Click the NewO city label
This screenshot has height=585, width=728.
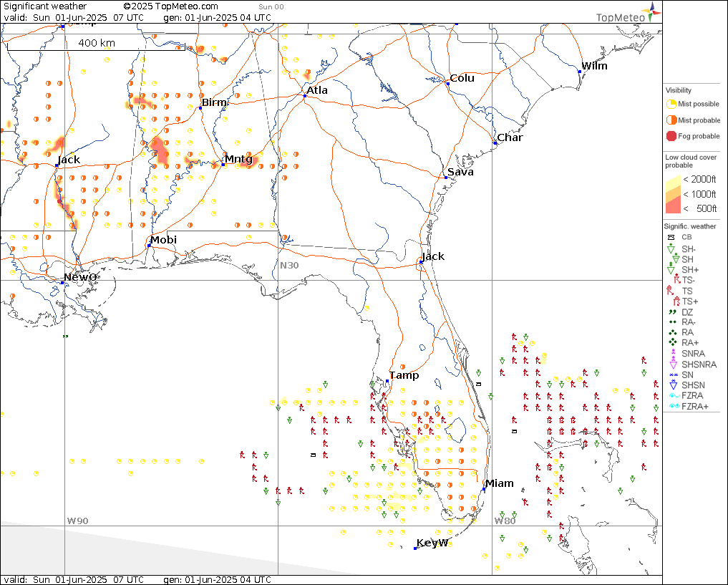pos(80,277)
